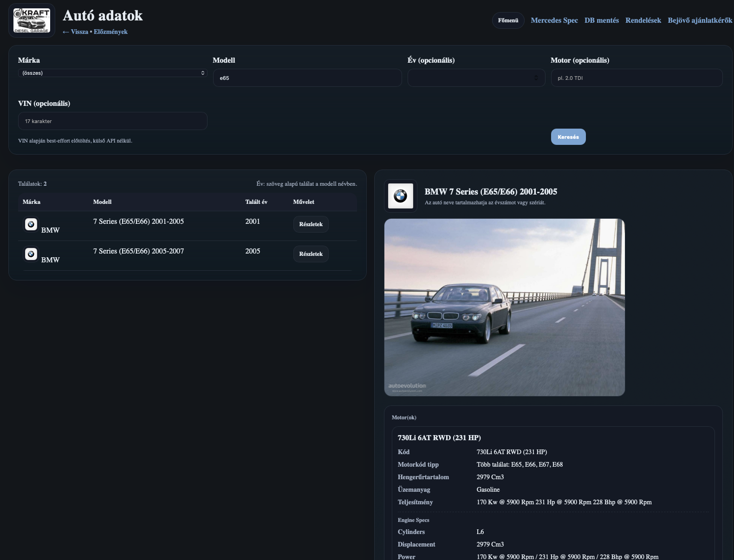
Task: Click the Kraft Diesel Garage logo
Action: point(32,20)
